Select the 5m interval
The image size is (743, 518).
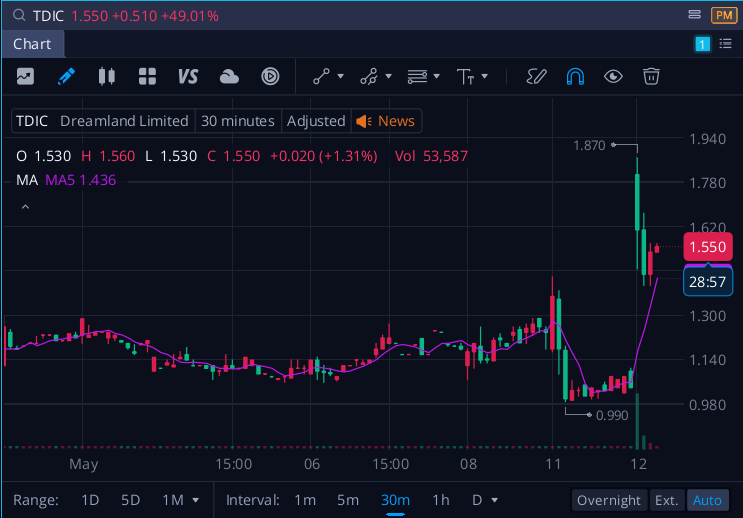click(348, 500)
